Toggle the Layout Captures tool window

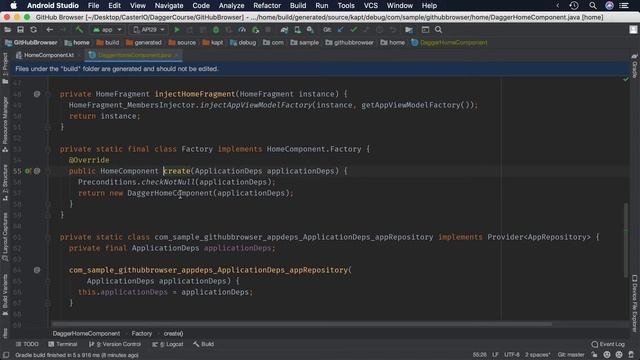[5, 237]
